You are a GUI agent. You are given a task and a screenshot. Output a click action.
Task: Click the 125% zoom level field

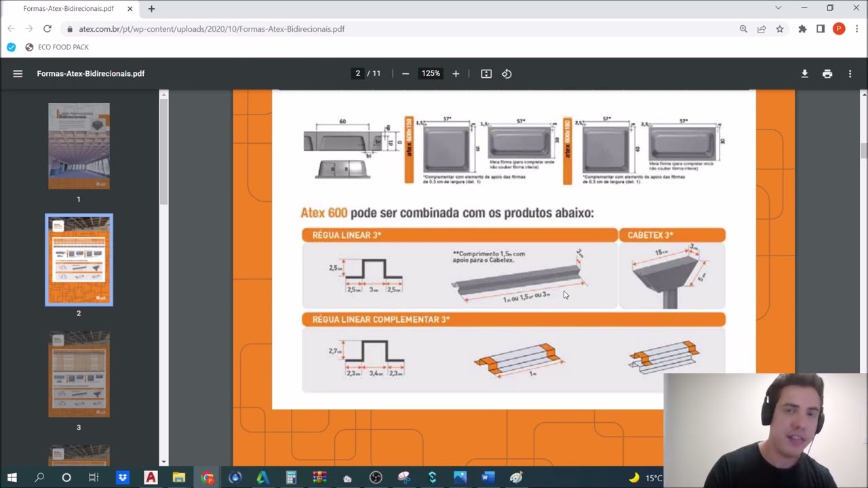431,74
